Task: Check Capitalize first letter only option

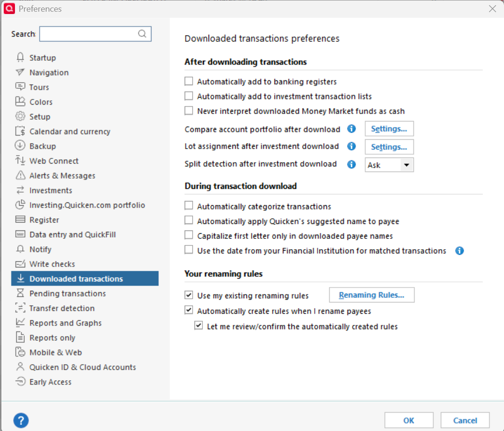Action: [189, 235]
